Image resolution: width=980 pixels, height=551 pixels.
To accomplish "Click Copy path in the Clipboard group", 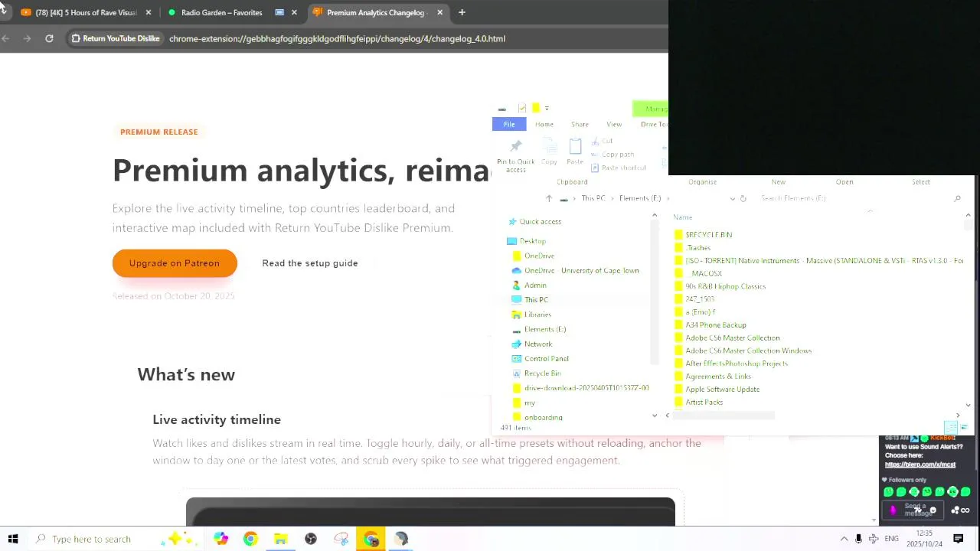I will [x=612, y=154].
